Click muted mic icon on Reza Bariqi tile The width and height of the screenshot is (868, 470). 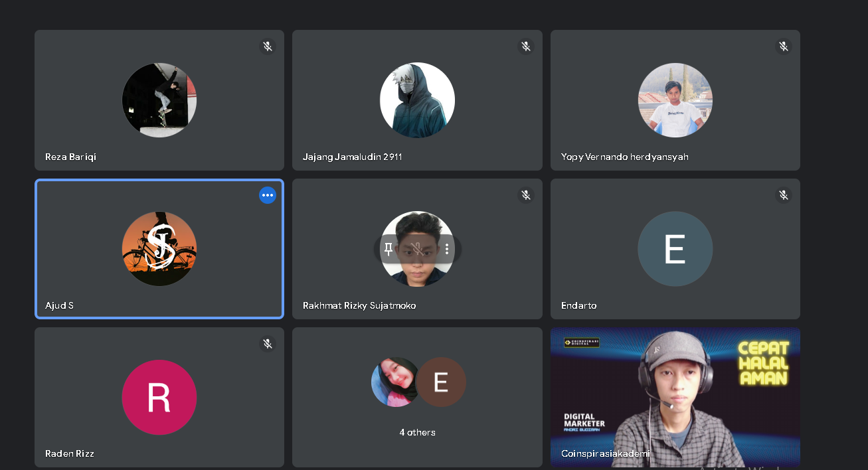(268, 46)
